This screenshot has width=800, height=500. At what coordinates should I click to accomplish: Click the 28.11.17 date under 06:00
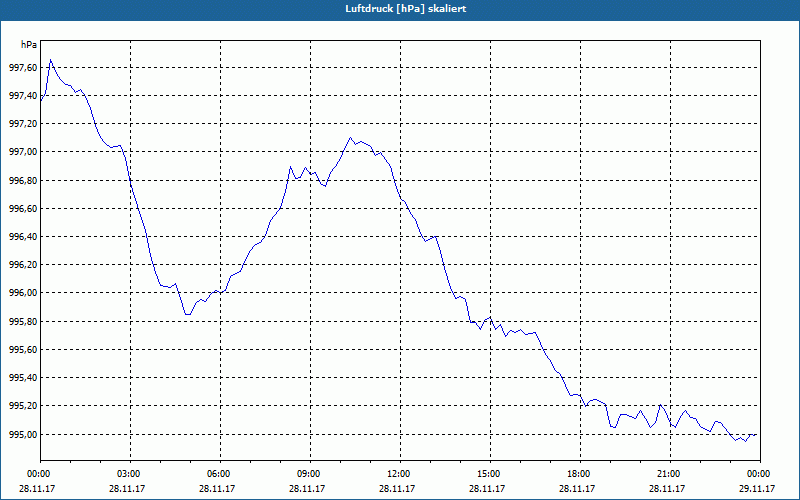217,488
